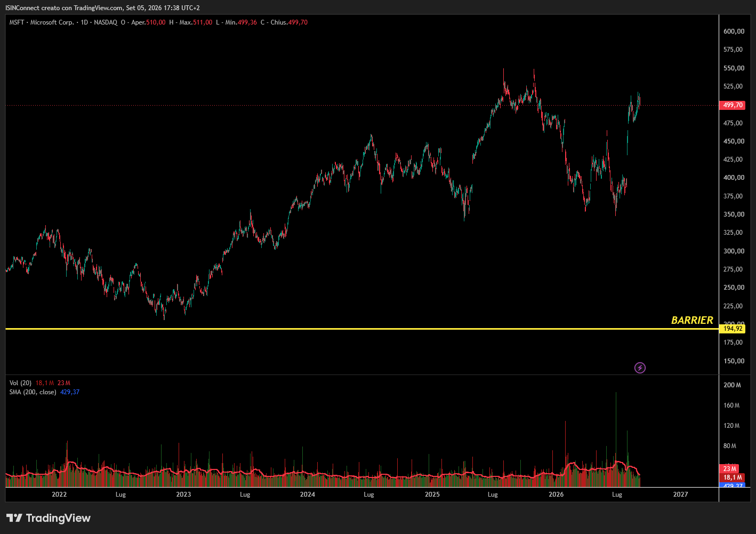This screenshot has width=756, height=534.
Task: Click the yellow 194,92 price tag
Action: click(x=733, y=329)
